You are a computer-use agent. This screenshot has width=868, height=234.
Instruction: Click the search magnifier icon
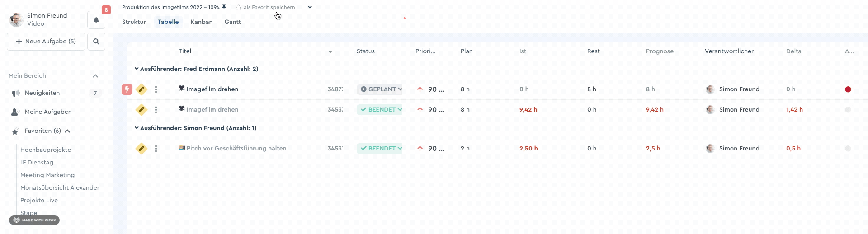pos(96,42)
